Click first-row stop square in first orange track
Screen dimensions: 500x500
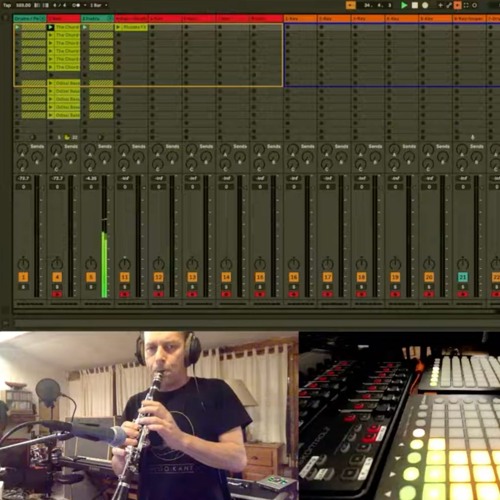click(x=288, y=27)
